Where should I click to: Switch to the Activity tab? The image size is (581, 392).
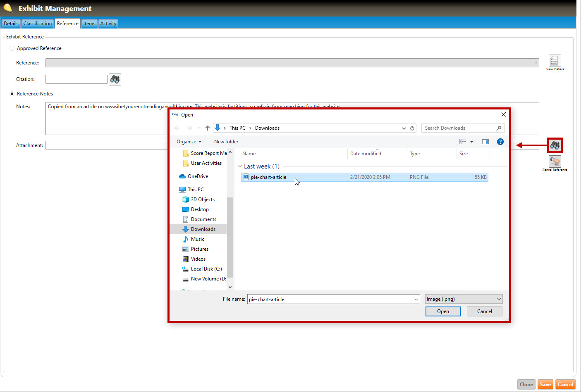pos(108,24)
